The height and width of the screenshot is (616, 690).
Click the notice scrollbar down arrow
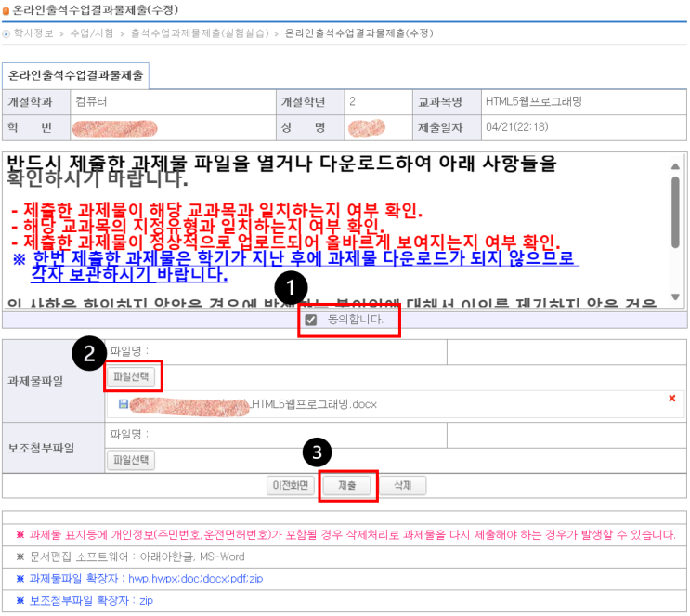point(675,296)
